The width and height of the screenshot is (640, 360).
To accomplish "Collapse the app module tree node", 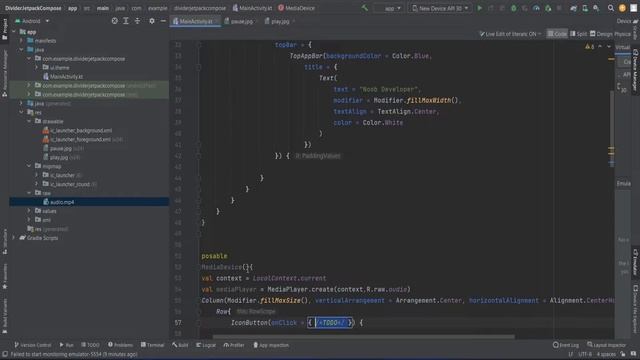I will coord(14,32).
